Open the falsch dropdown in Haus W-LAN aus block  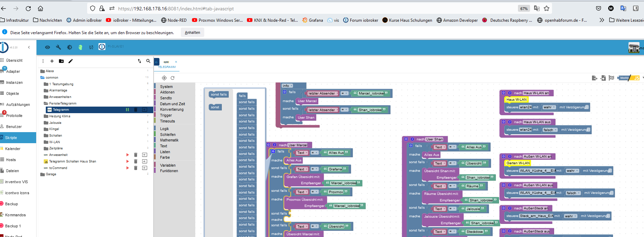[550, 130]
